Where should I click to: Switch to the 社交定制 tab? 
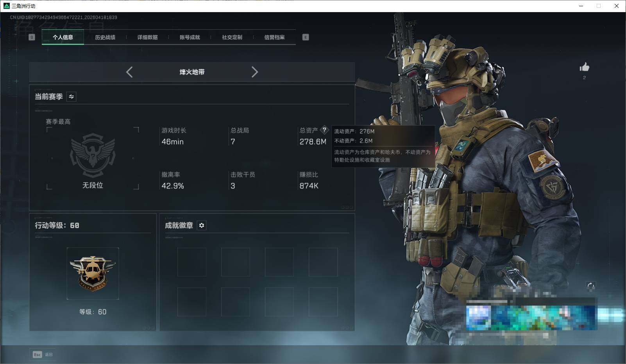pos(231,37)
